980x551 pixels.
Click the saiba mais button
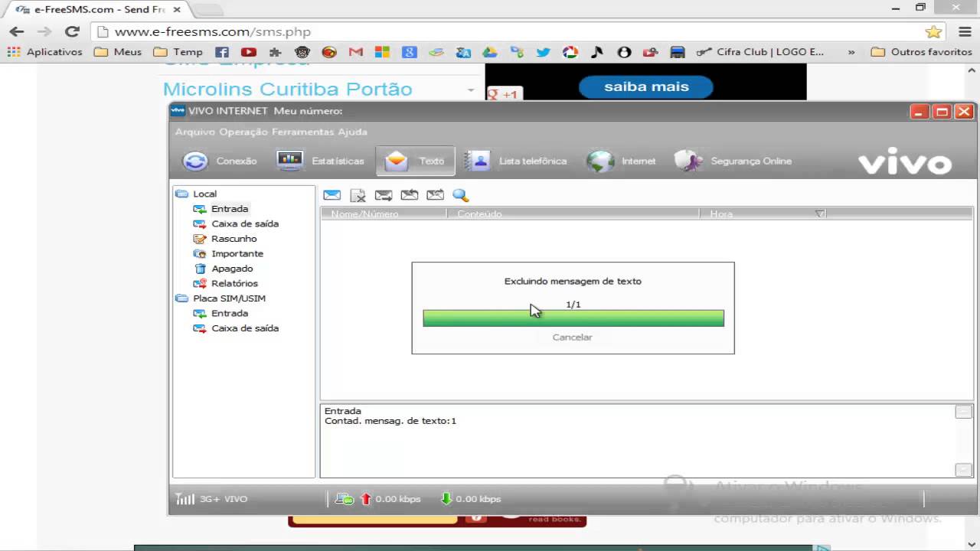pos(646,86)
